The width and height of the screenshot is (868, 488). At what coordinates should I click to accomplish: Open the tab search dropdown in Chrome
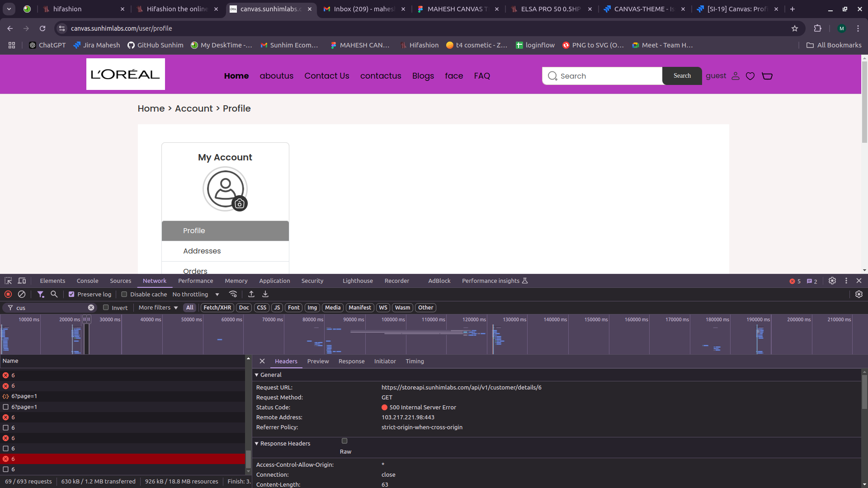point(9,9)
